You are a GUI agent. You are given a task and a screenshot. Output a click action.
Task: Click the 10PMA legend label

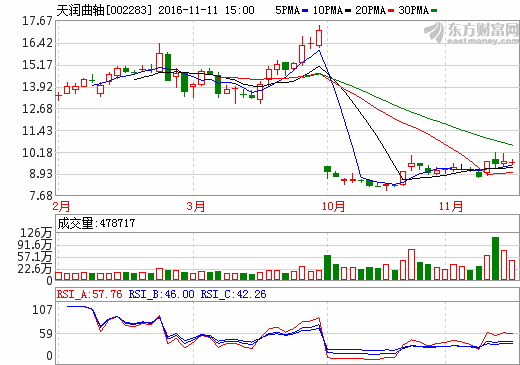[x=328, y=10]
